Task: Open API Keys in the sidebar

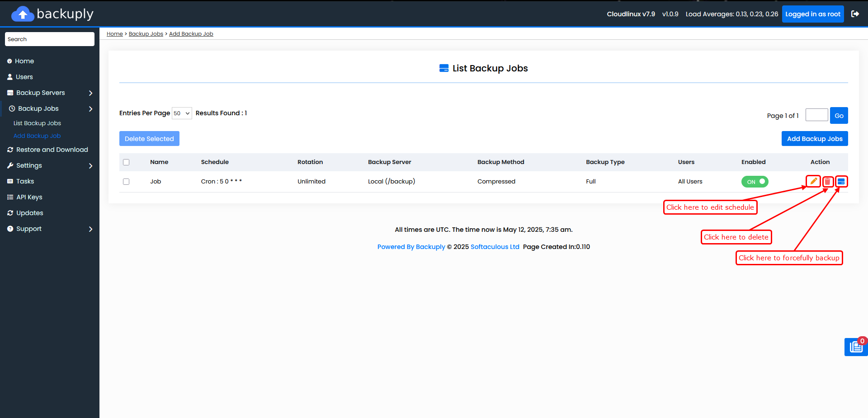Action: (29, 197)
